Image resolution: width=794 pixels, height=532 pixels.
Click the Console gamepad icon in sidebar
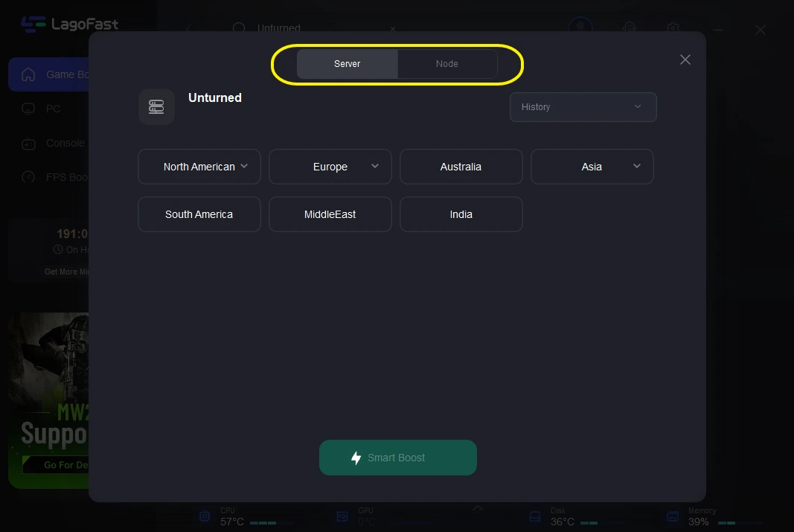(x=28, y=143)
